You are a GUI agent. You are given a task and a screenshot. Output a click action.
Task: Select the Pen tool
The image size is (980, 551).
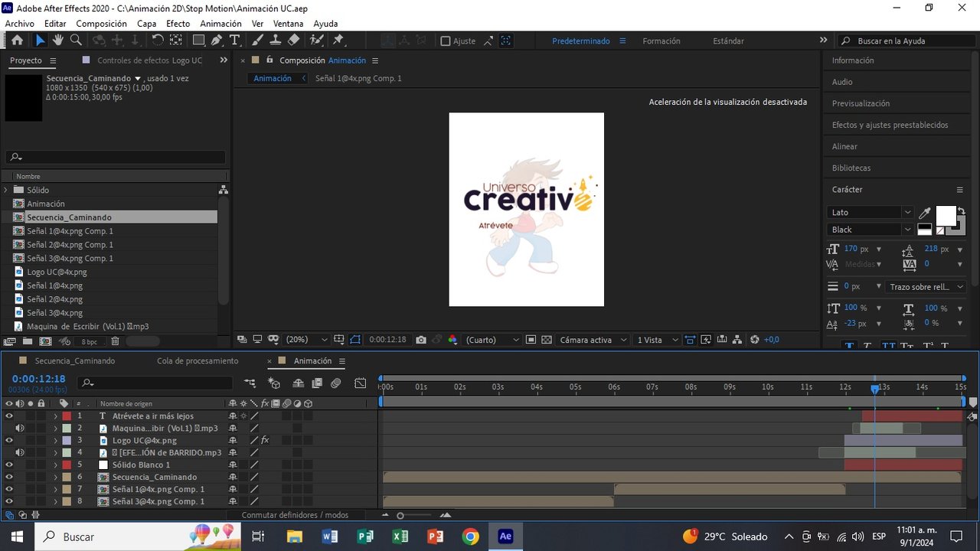click(217, 41)
